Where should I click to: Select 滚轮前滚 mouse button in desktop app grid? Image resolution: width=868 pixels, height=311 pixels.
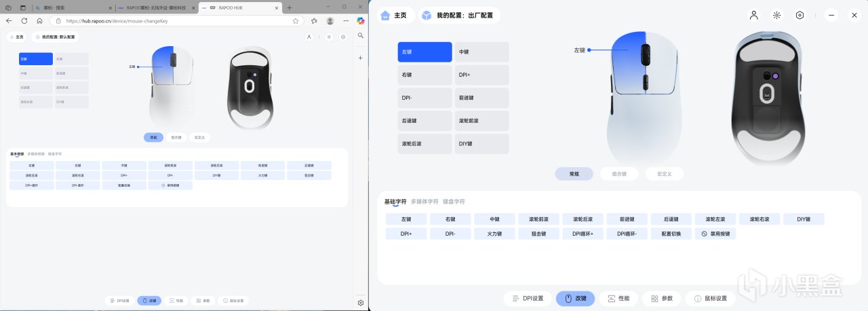pyautogui.click(x=481, y=121)
